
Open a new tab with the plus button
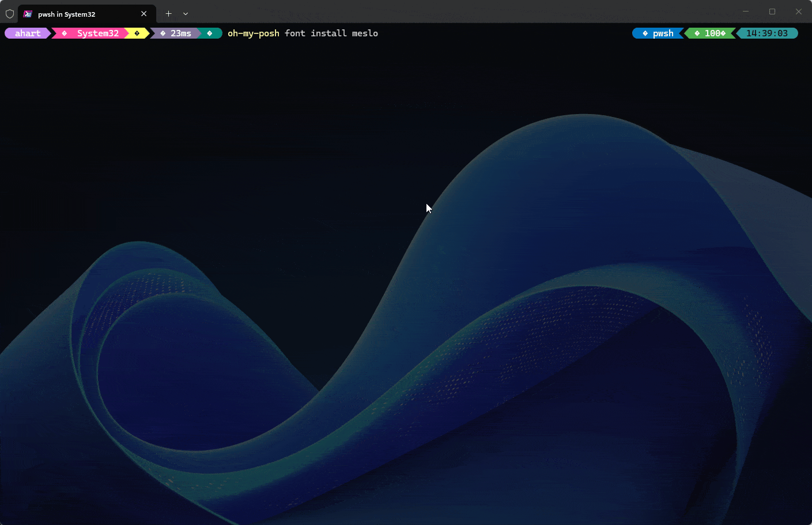pos(168,13)
